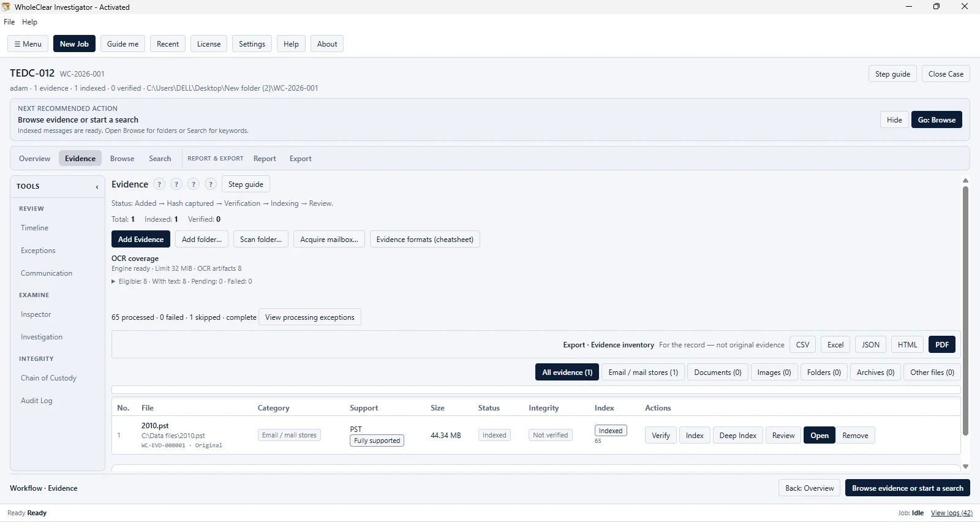The width and height of the screenshot is (980, 522).
Task: Filter evidence by Images (0)
Action: point(774,373)
